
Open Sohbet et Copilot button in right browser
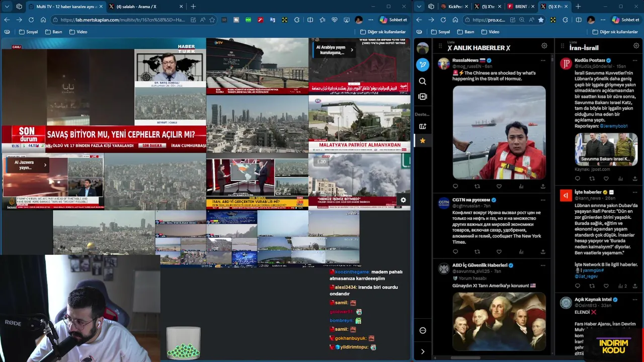click(x=625, y=20)
